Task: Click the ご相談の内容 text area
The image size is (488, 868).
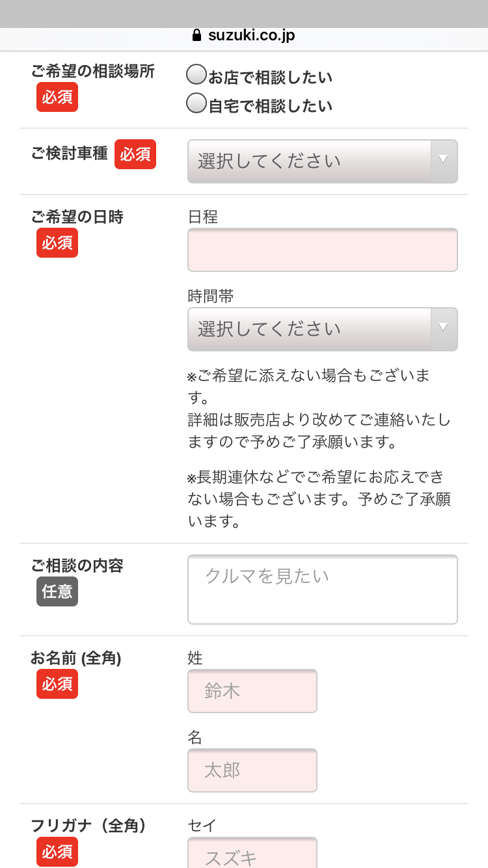Action: (323, 590)
